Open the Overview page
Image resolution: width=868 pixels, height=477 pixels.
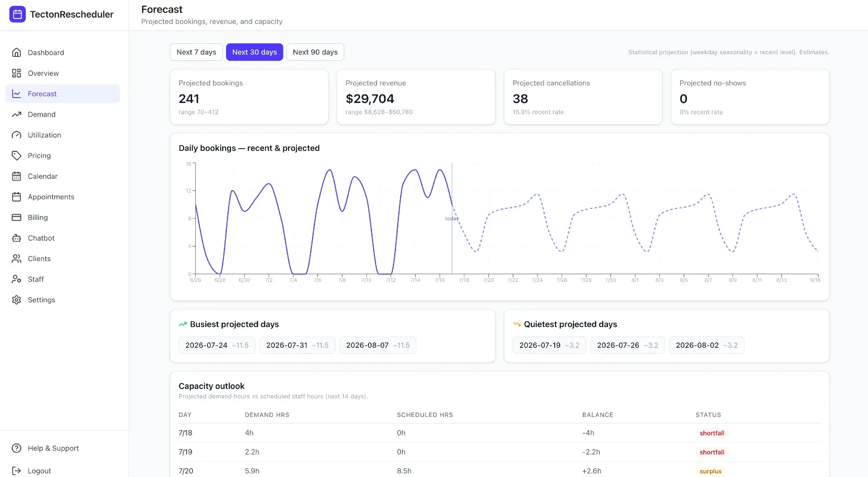(62, 73)
